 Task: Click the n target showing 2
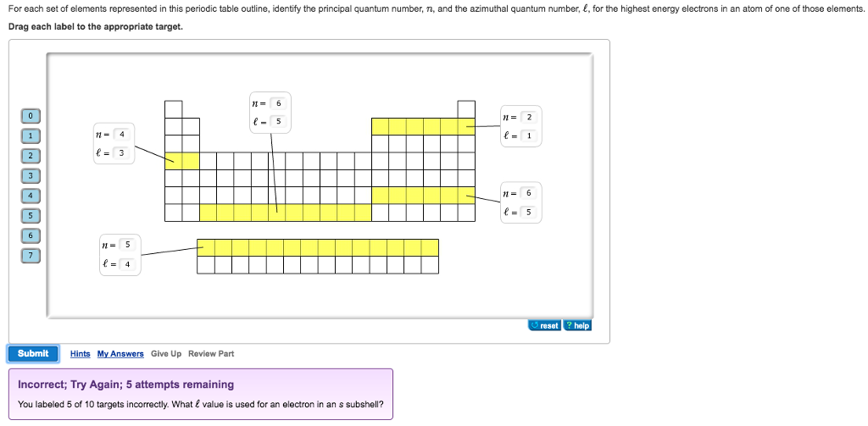tap(529, 117)
